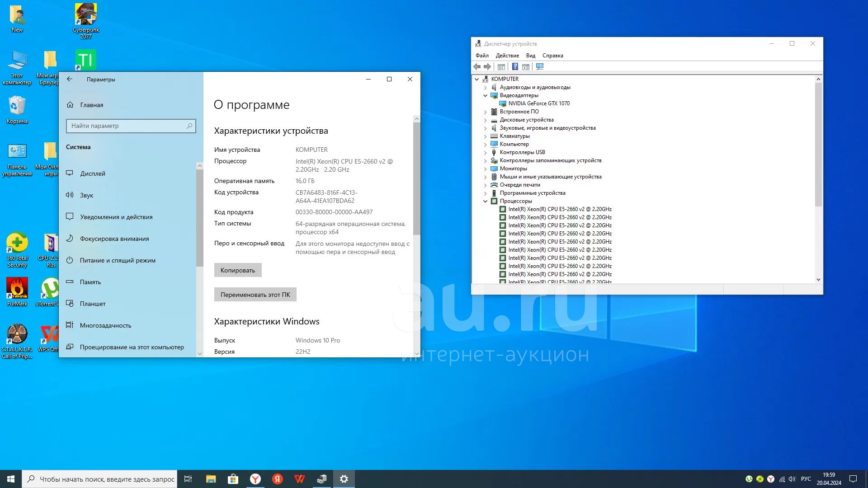The image size is (868, 488).
Task: Open Справка menu in Device Manager
Action: coord(552,56)
